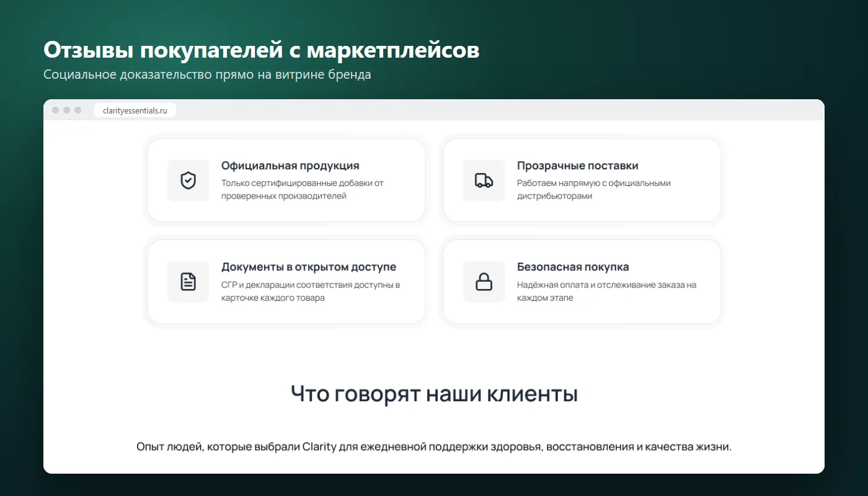
Task: Click the Официальная продукция card title
Action: [290, 166]
